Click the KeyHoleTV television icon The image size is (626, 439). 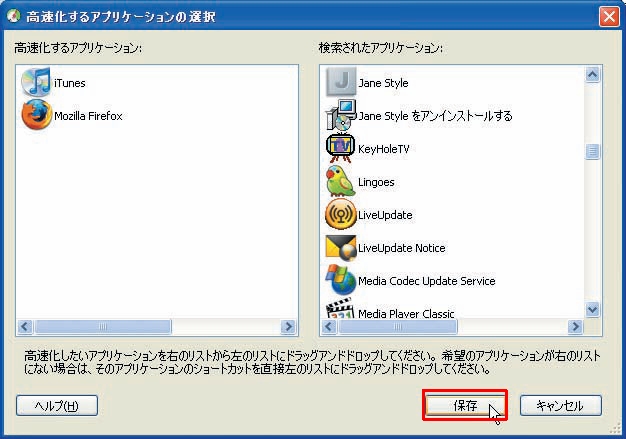tap(341, 148)
